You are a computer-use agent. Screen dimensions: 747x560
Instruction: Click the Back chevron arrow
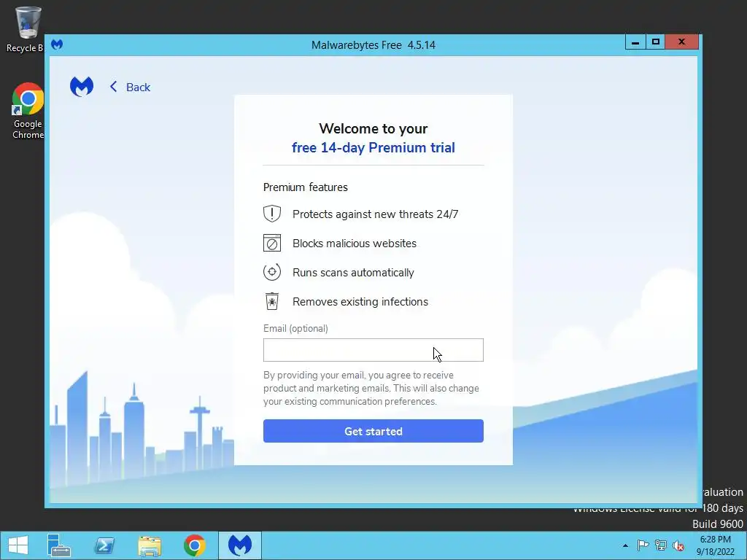113,87
